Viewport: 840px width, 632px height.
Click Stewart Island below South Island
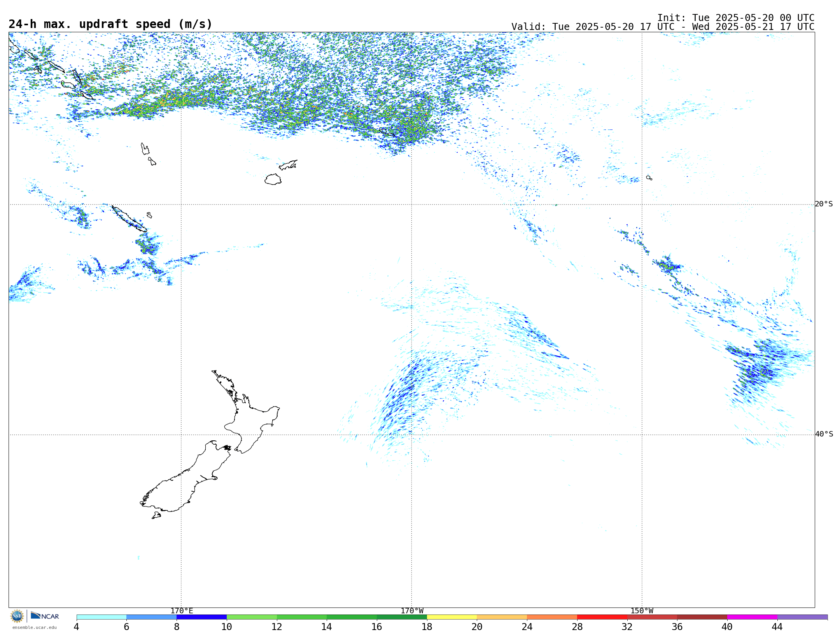[x=156, y=515]
